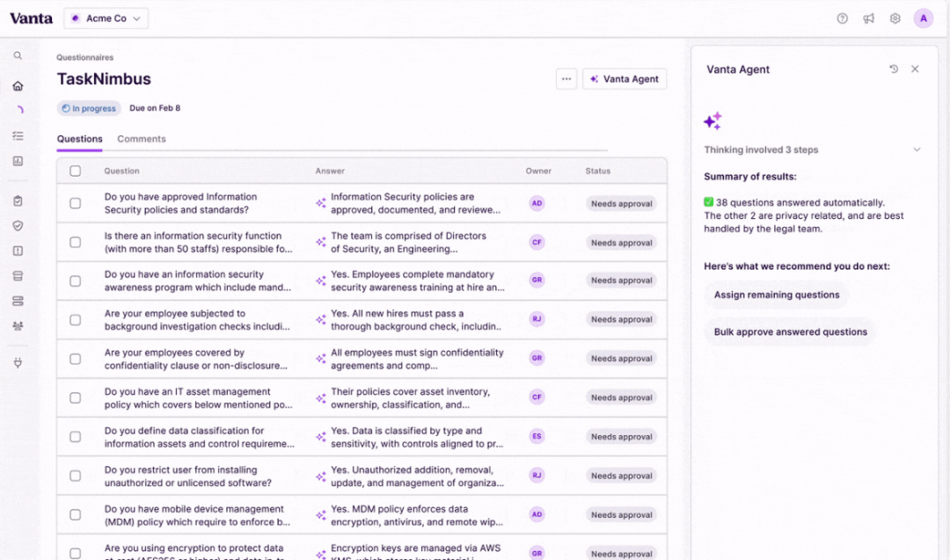Open the announcements megaphone icon
Image resolution: width=950 pixels, height=560 pixels.
(x=868, y=18)
